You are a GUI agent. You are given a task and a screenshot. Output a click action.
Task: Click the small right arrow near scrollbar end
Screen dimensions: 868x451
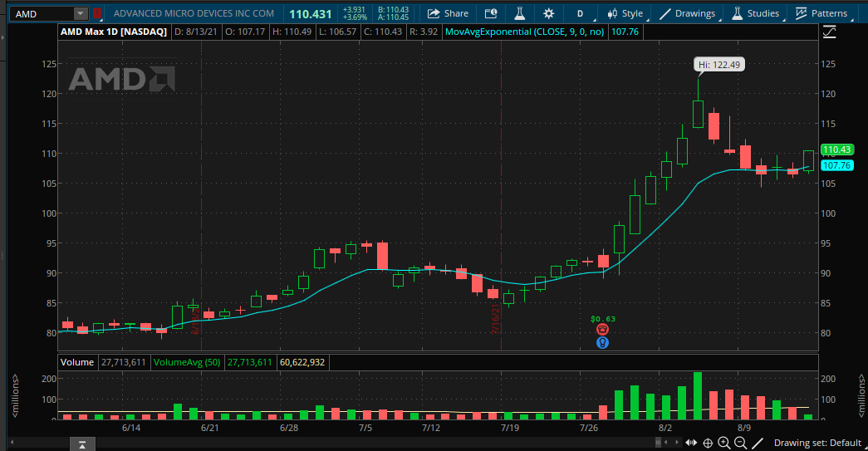(676, 442)
